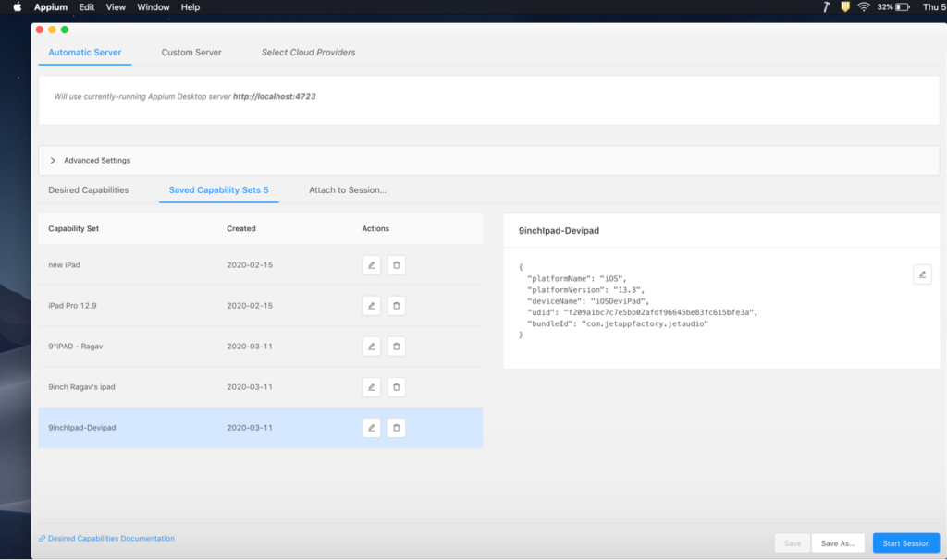Edit raw JSON in capabilities preview
This screenshot has width=947, height=560.
click(922, 274)
